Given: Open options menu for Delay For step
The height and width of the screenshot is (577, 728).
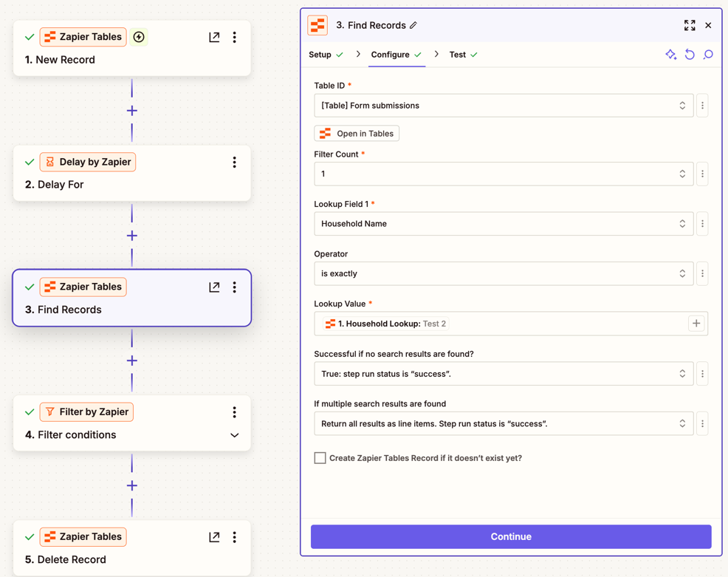Looking at the screenshot, I should (x=235, y=162).
